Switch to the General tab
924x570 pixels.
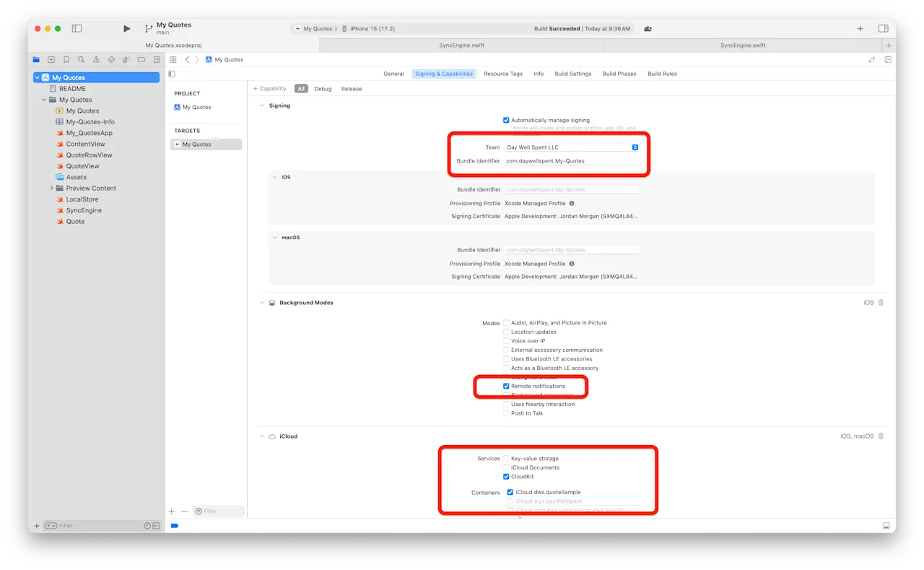click(393, 74)
